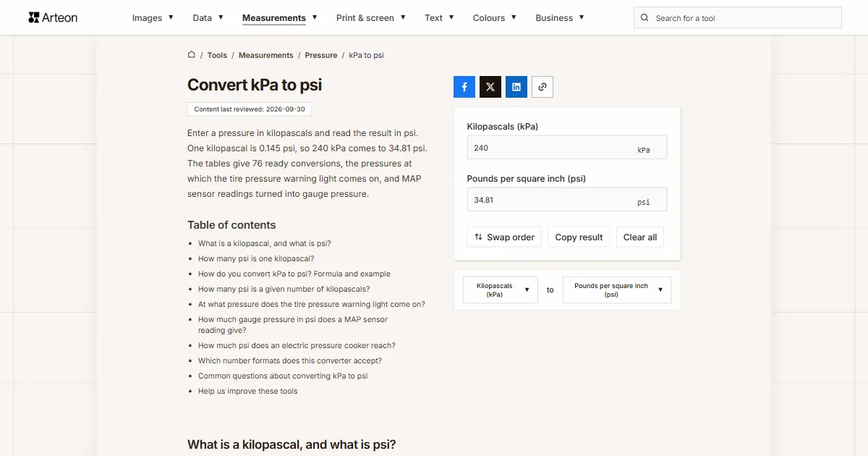The height and width of the screenshot is (456, 868).
Task: Focus the Search for a tool field
Action: coord(738,18)
